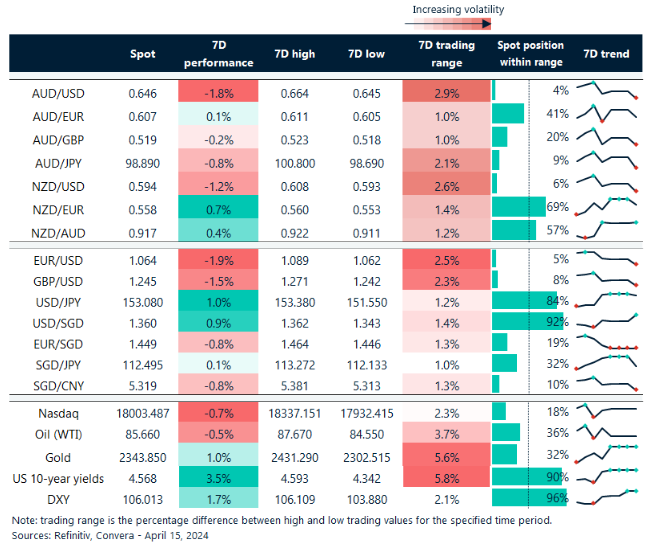Image resolution: width=650 pixels, height=553 pixels.
Task: Click the Nasdaq 7D trend sparkline
Action: 608,410
